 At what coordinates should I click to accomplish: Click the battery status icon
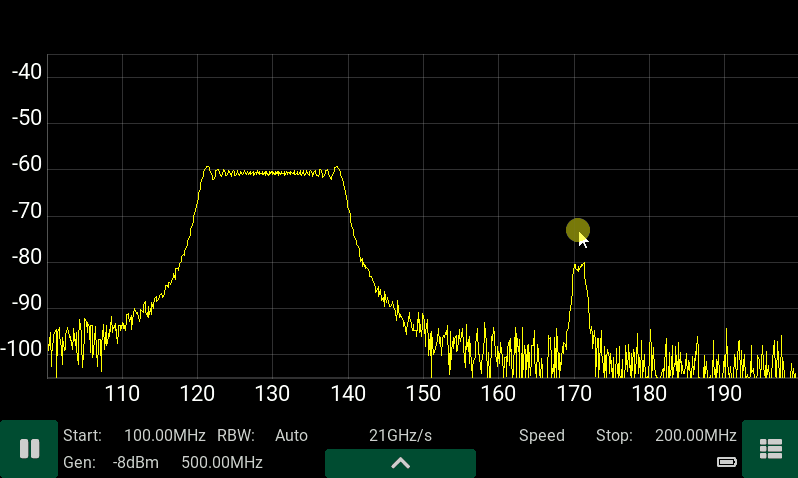coord(727,462)
